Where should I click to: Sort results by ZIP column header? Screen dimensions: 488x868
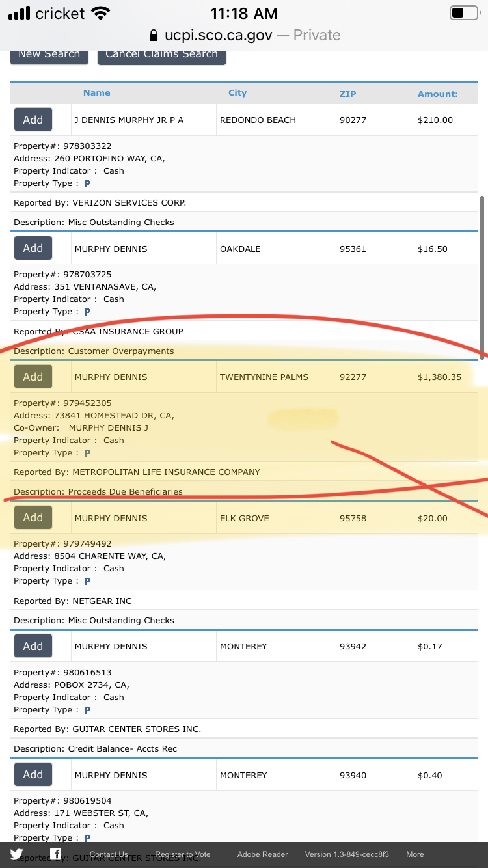click(347, 94)
